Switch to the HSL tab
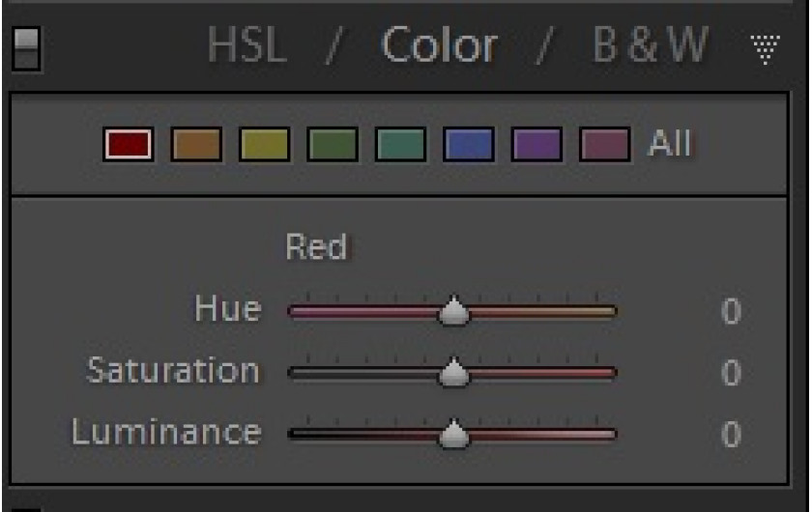812x512 pixels. (x=247, y=45)
